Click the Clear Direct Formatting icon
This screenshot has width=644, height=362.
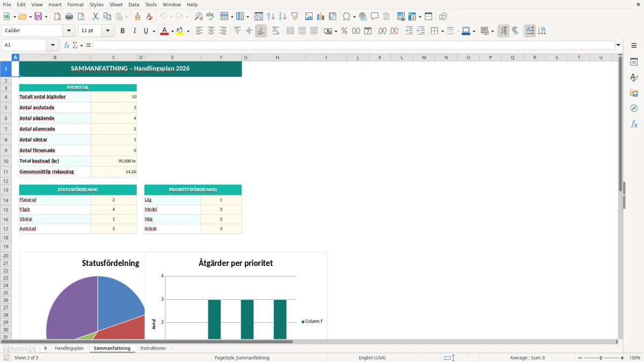click(149, 17)
